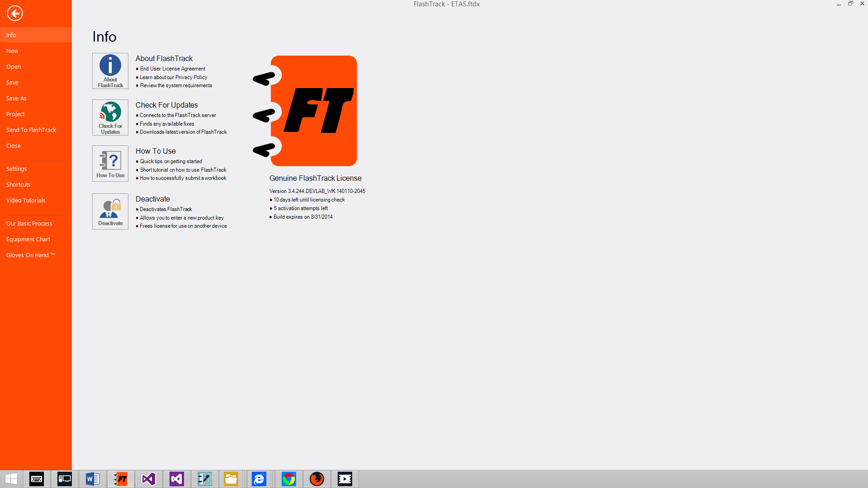Image resolution: width=868 pixels, height=488 pixels.
Task: Open the About FlashTrack info icon
Action: point(110,71)
